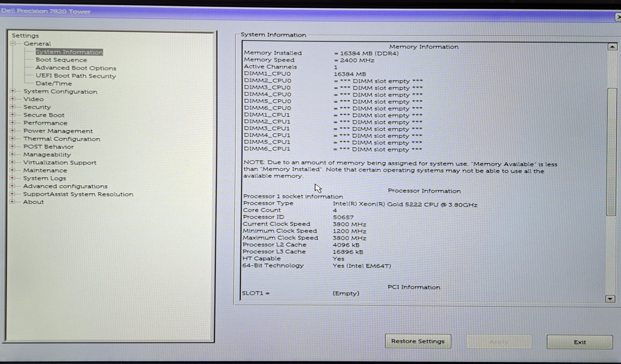This screenshot has width=621, height=364.
Task: Select the Performance category label
Action: click(x=45, y=123)
